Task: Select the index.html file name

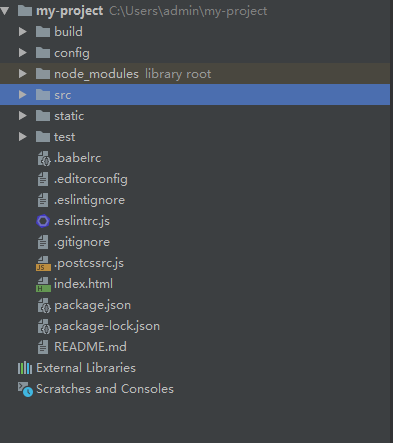Action: click(x=83, y=284)
